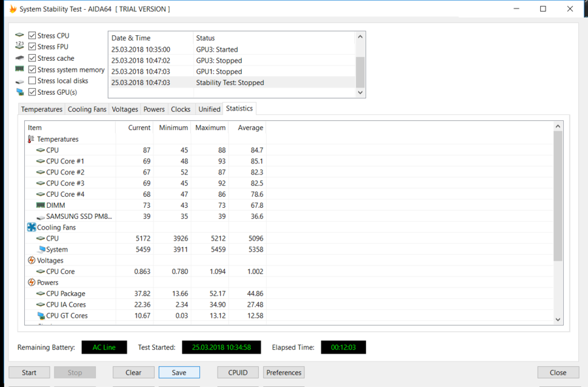This screenshot has height=387, width=588.
Task: Select the 'Stability Test: Stopped' log entry
Action: pyautogui.click(x=232, y=82)
